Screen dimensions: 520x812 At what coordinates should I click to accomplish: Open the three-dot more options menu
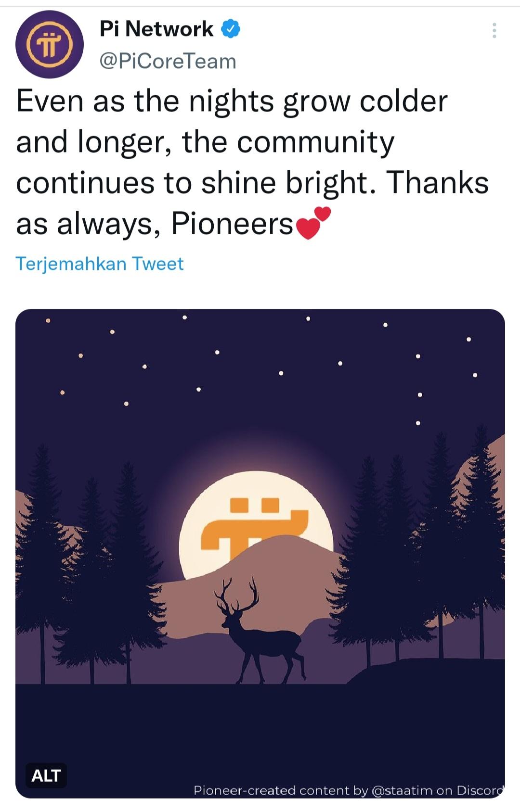tap(494, 31)
